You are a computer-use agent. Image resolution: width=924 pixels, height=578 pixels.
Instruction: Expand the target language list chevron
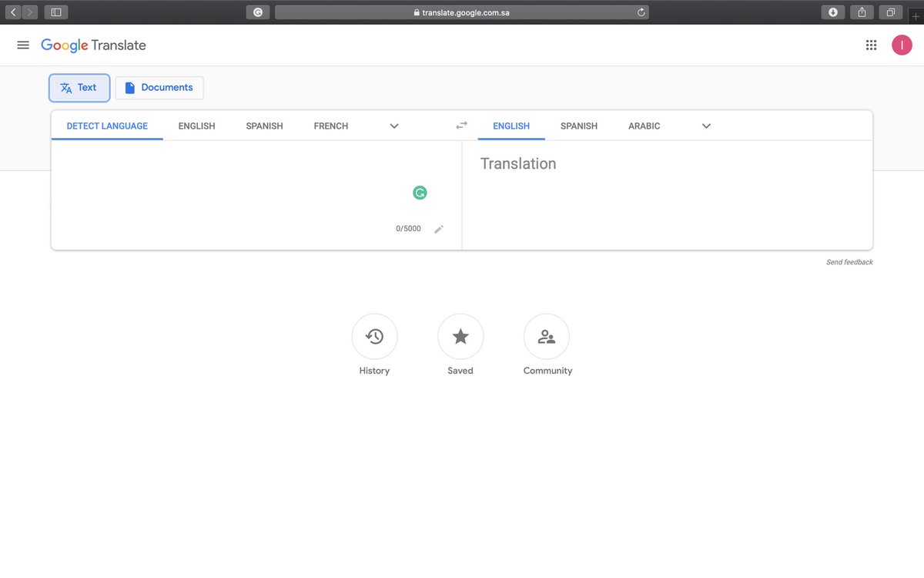[x=706, y=126]
